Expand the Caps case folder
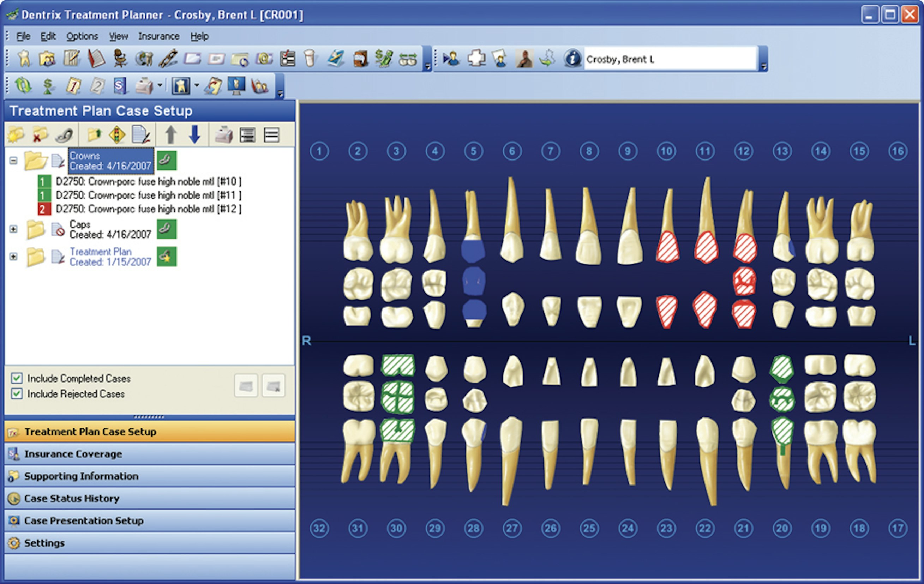The image size is (924, 584). (13, 229)
